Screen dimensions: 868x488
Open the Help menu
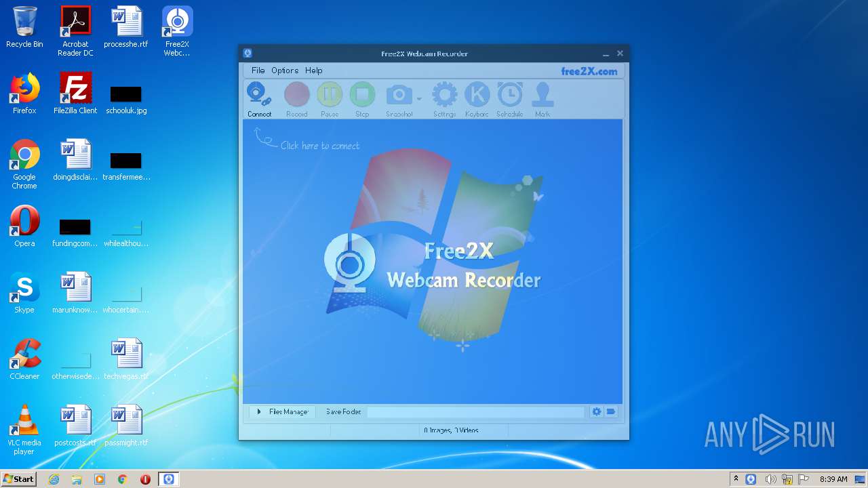pyautogui.click(x=313, y=70)
